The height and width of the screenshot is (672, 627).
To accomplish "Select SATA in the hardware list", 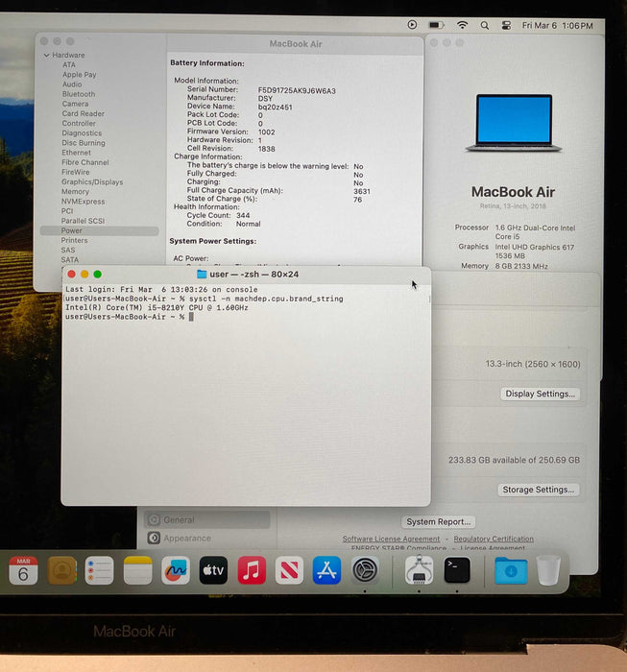I will [69, 260].
